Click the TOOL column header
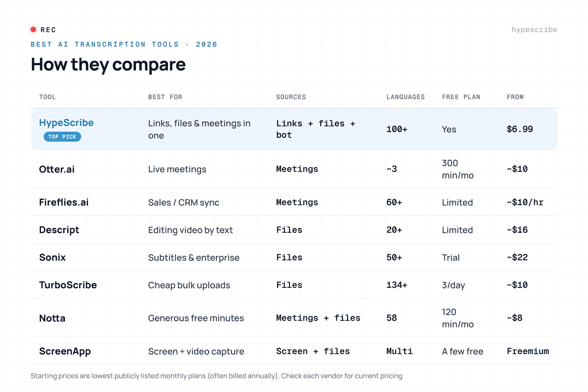 [47, 97]
